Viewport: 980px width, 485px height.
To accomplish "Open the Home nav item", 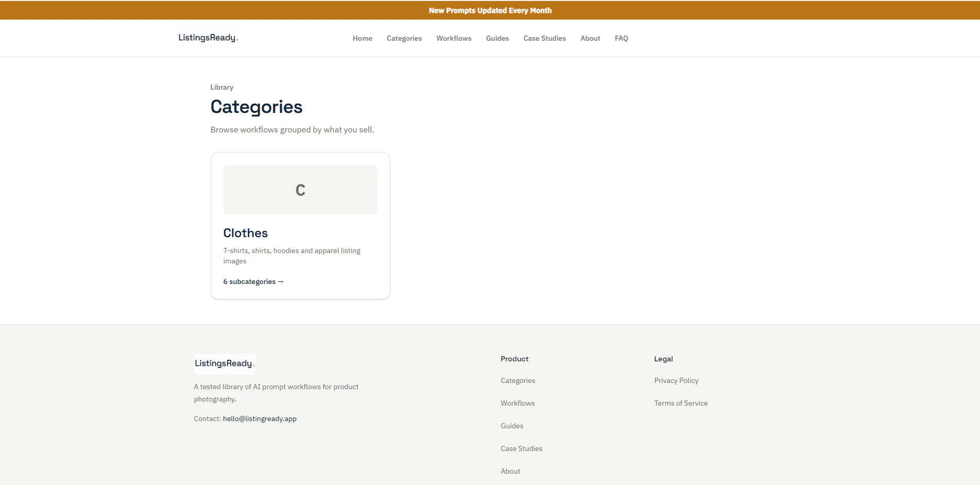I will click(x=362, y=38).
